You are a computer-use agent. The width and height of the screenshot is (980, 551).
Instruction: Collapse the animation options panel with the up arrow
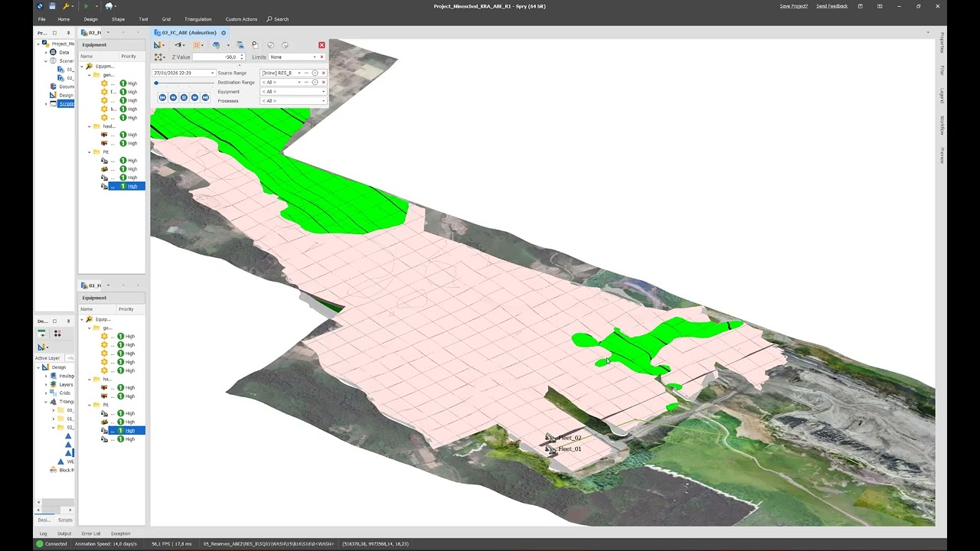point(240,65)
